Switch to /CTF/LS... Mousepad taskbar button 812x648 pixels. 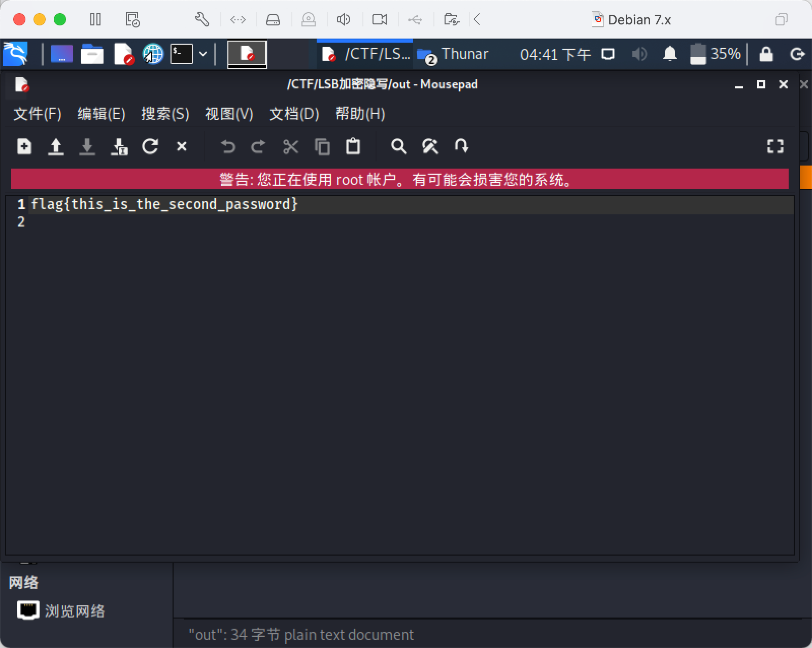(x=365, y=54)
